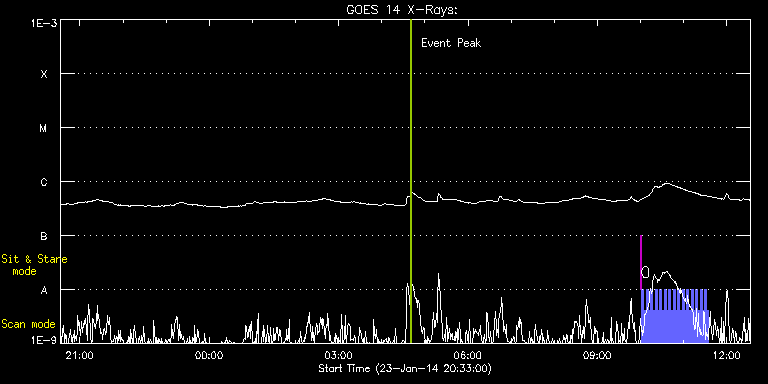The height and width of the screenshot is (384, 768).
Task: Select the magenta observation start marker
Action: click(641, 262)
